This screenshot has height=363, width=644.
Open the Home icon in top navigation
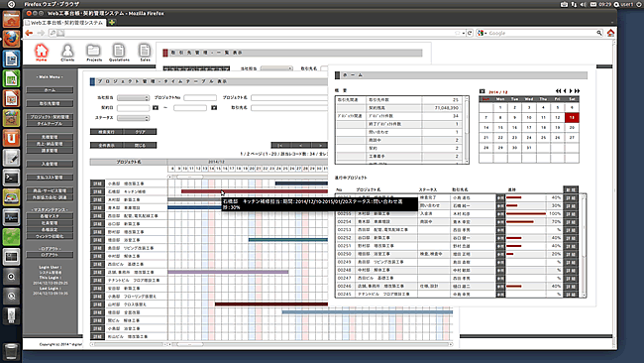click(x=41, y=53)
